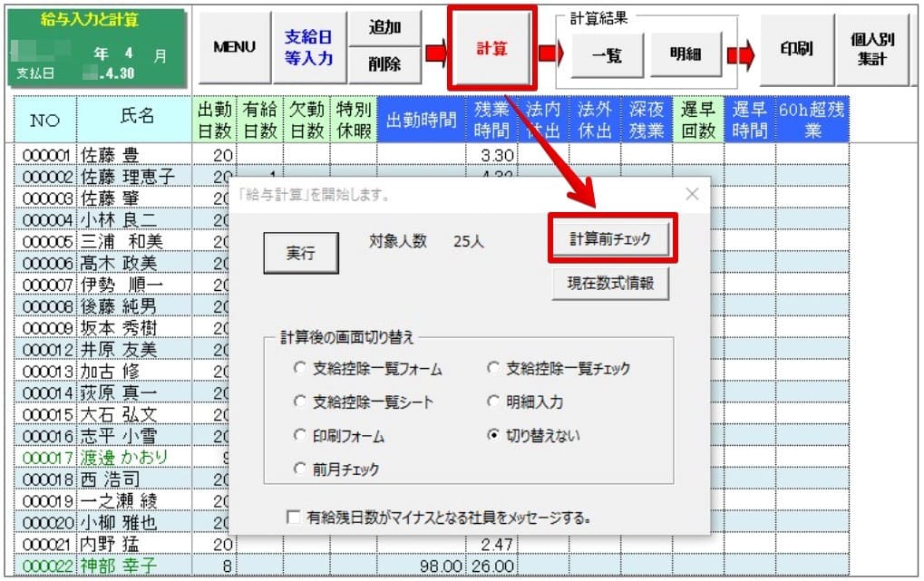This screenshot has height=581, width=924.
Task: Click the 深夜残業 column header
Action: 647,119
